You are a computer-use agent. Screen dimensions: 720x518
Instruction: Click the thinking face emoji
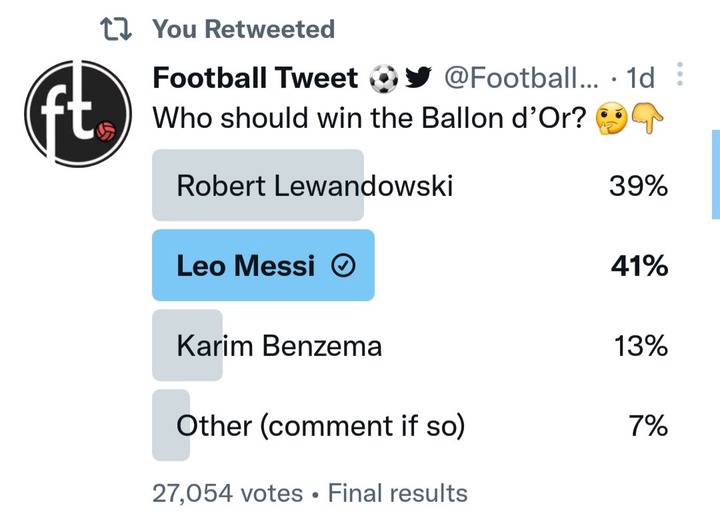point(611,118)
